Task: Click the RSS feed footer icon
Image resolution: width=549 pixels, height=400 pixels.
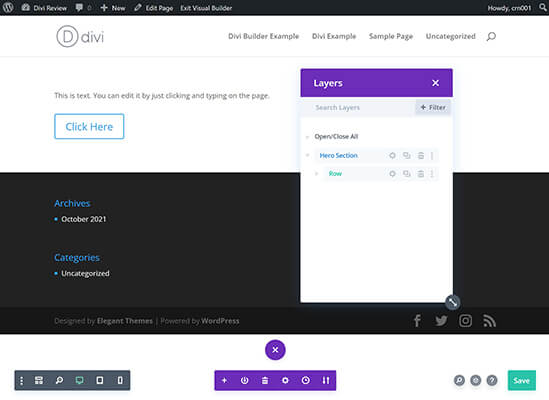Action: point(489,320)
